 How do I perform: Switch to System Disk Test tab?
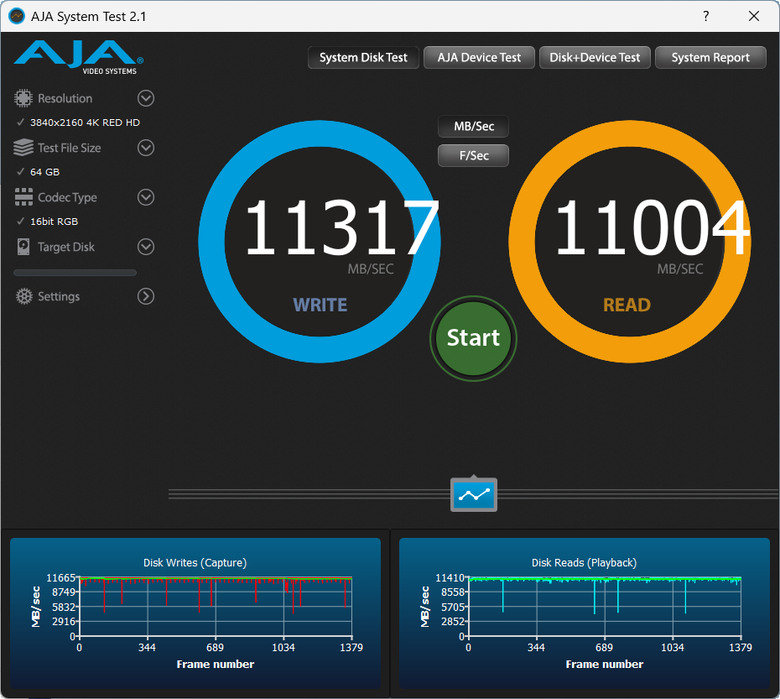click(x=363, y=58)
